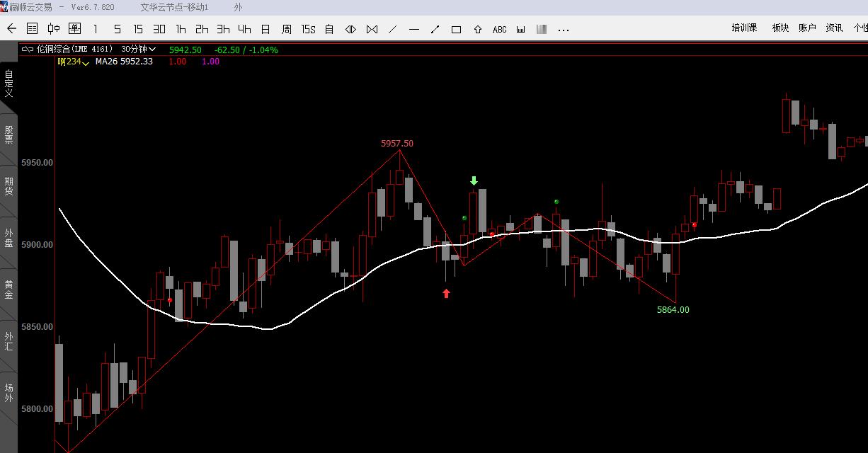Choose custom period 自
This screenshot has width=868, height=453.
click(x=329, y=29)
